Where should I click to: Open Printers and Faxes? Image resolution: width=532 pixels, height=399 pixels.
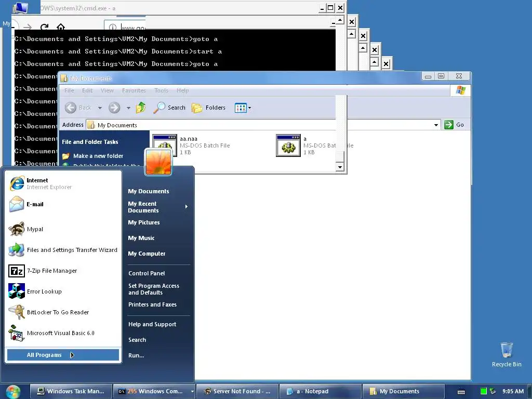click(x=152, y=304)
